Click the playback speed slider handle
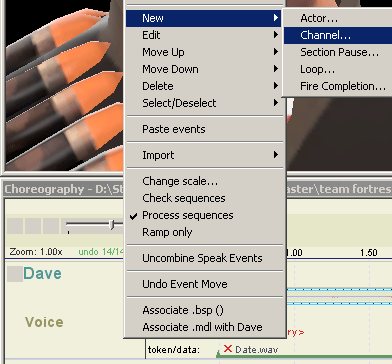The image size is (392, 364). [x=112, y=225]
